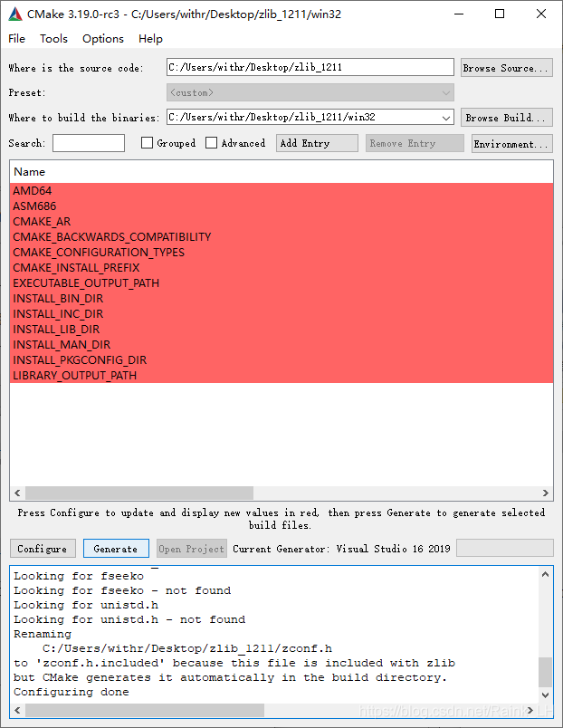Click the 'Configuring done' log line
The width and height of the screenshot is (563, 728).
pos(71,692)
